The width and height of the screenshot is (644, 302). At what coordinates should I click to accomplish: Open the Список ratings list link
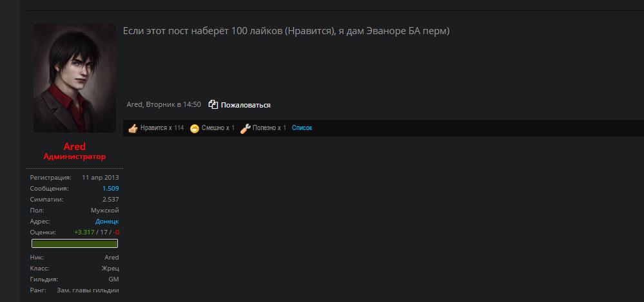click(x=302, y=128)
